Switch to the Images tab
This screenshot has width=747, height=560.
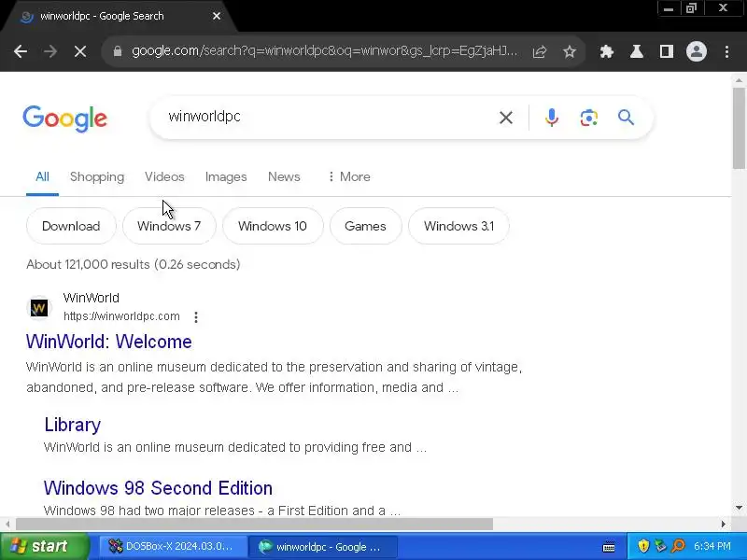point(226,176)
